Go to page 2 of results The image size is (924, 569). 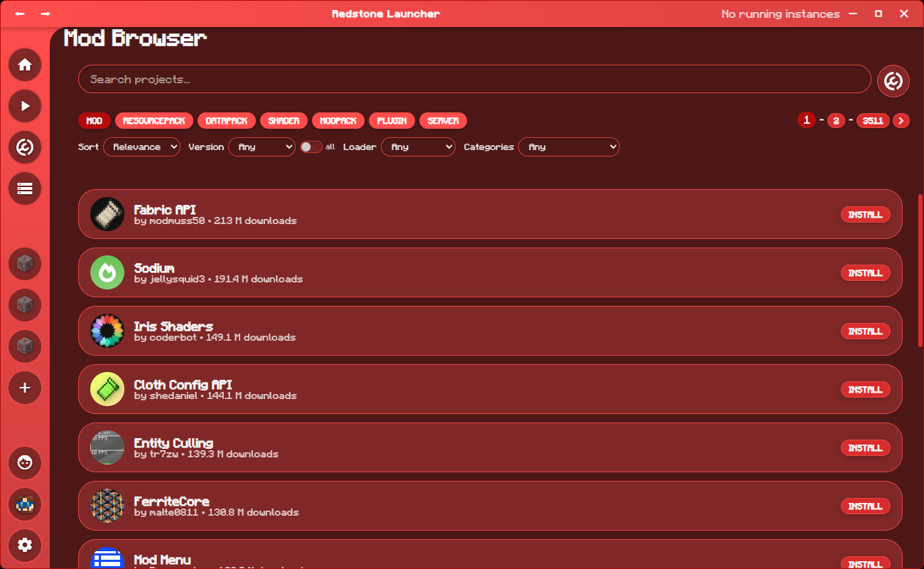coord(836,121)
